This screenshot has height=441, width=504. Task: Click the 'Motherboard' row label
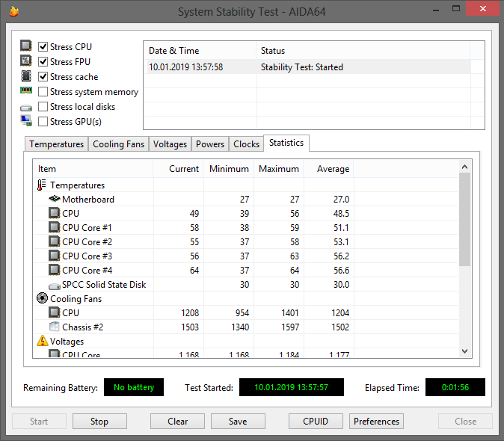click(88, 200)
